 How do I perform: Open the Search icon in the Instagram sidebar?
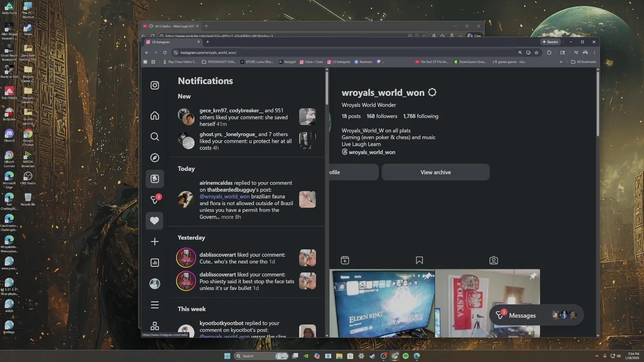(154, 137)
